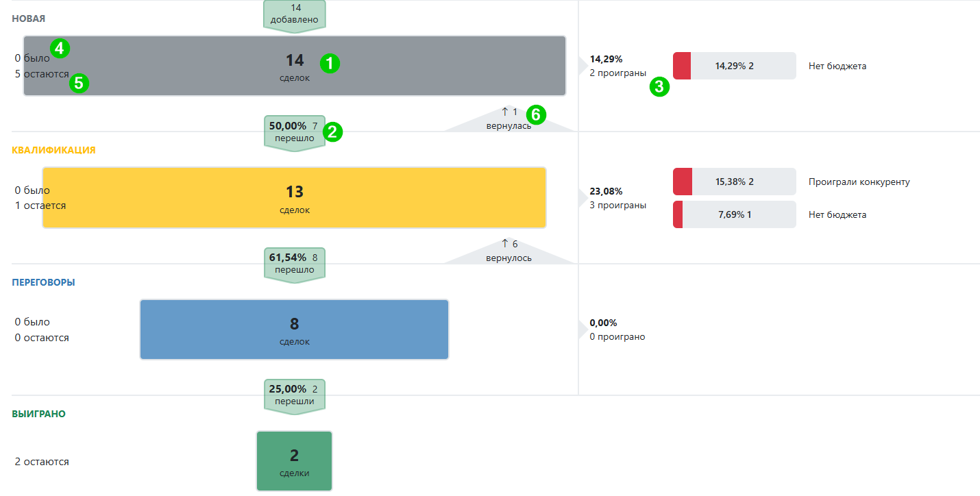Click the 'КВАЛИФИКАЦИЯ' stage heading
The image size is (980, 496).
[53, 150]
